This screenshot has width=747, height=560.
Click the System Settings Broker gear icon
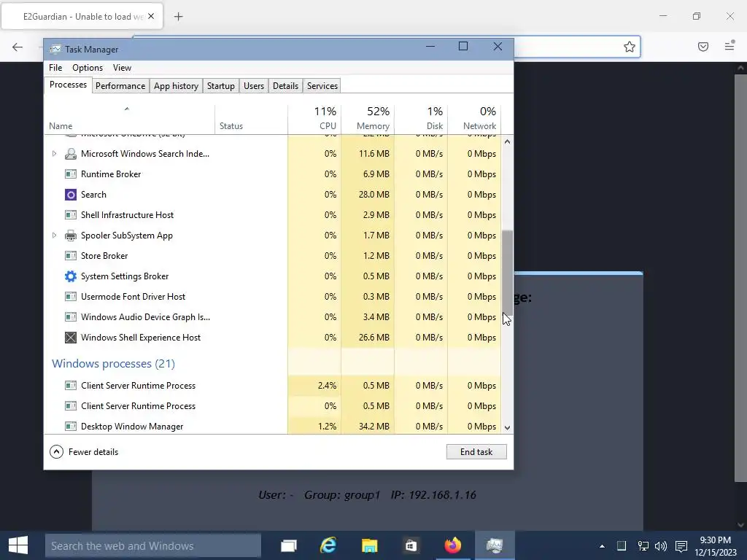pos(71,276)
